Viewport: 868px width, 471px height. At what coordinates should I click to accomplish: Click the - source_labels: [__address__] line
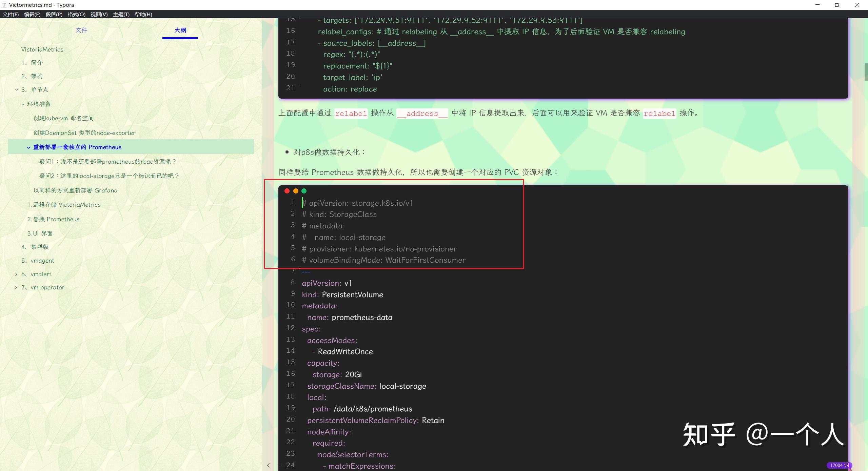point(372,43)
